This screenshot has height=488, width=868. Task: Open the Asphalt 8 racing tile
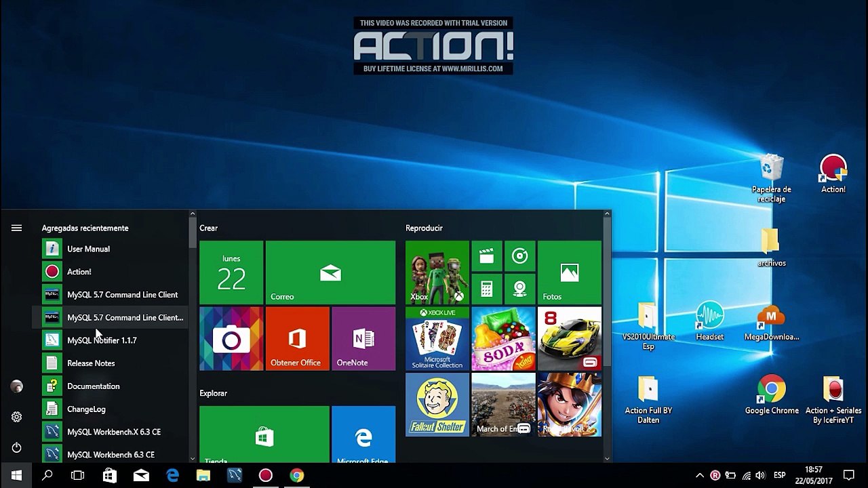[x=570, y=339]
